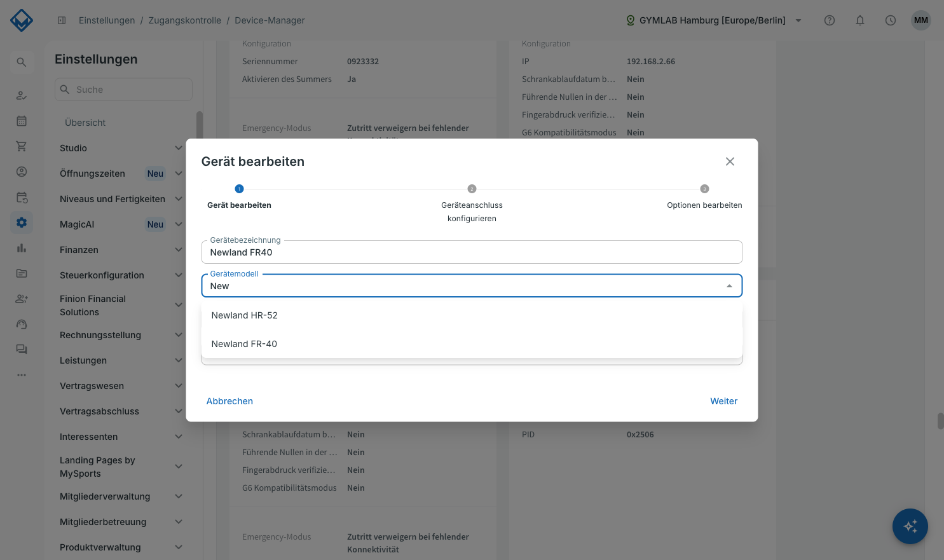The width and height of the screenshot is (944, 560).
Task: Collapse the Gerätemodell dropdown arrow
Action: pos(729,286)
